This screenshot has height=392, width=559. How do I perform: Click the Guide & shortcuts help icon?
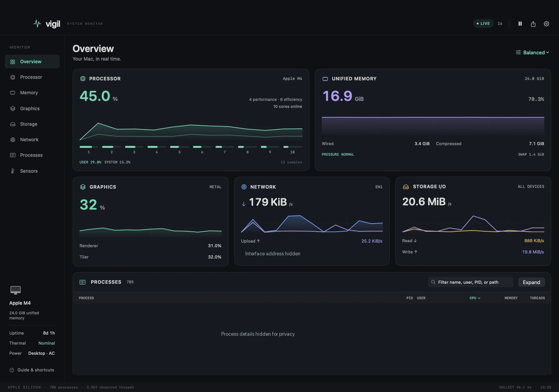pos(12,370)
